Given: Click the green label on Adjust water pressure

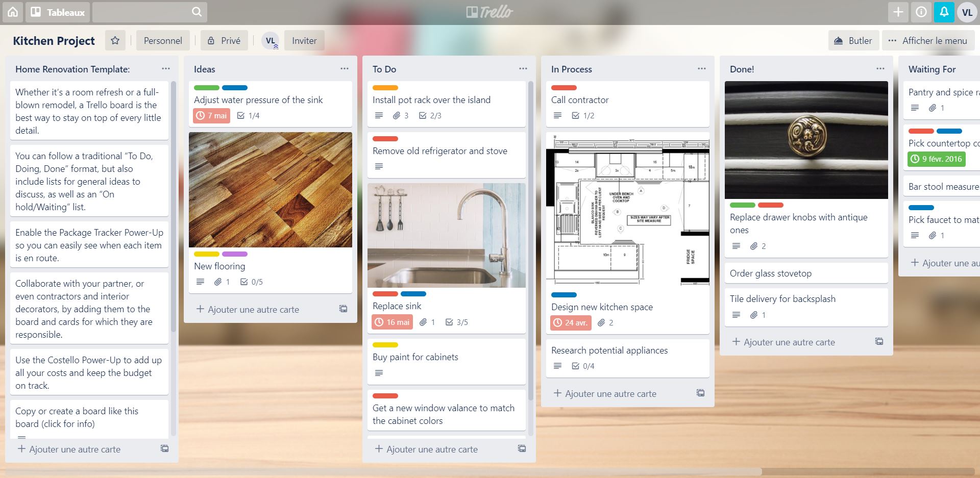Looking at the screenshot, I should click(206, 87).
